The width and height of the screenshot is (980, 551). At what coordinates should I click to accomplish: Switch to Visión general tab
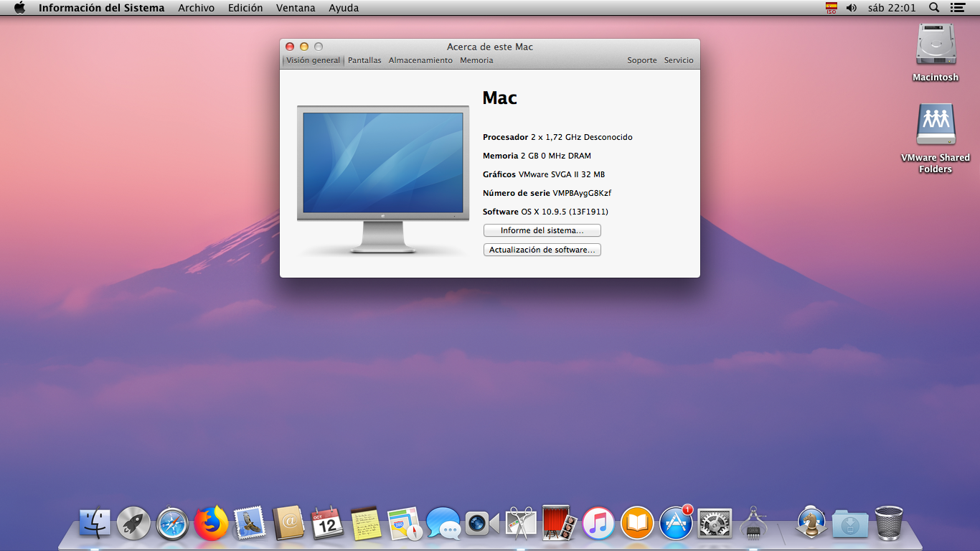[x=313, y=60]
